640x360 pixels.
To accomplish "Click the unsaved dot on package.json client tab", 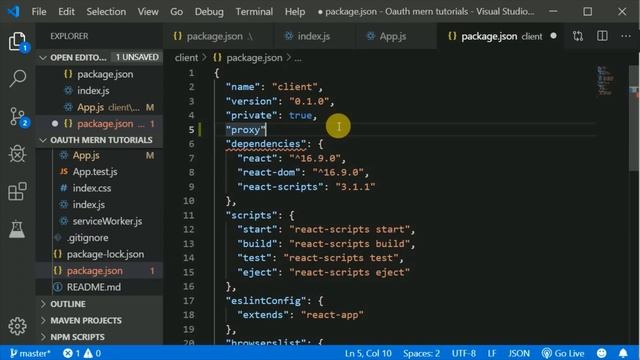I will point(553,36).
